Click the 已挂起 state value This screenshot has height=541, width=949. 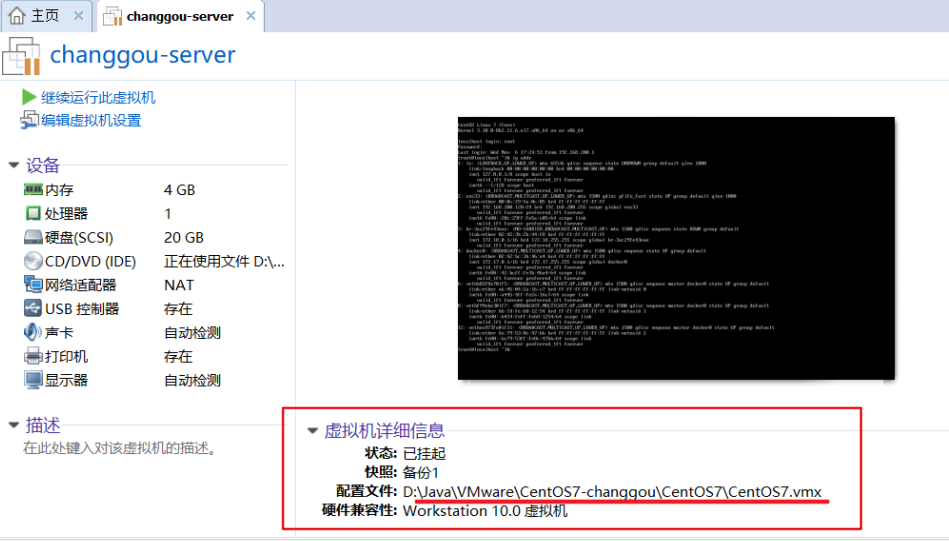[x=424, y=453]
